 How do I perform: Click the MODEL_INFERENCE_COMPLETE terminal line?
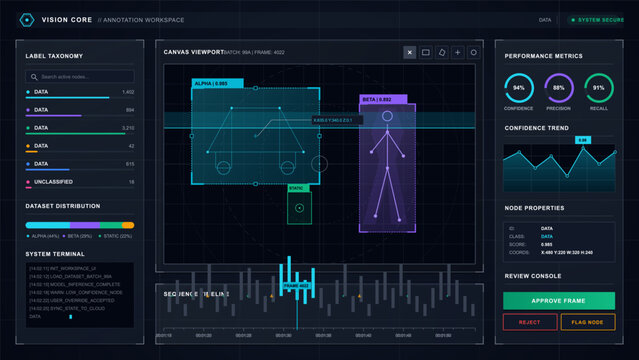(75, 284)
